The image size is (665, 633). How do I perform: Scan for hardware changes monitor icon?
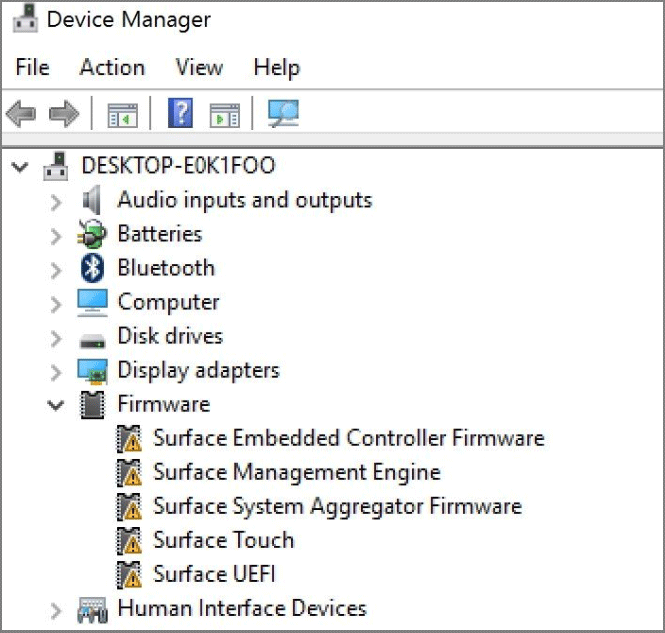tap(283, 113)
